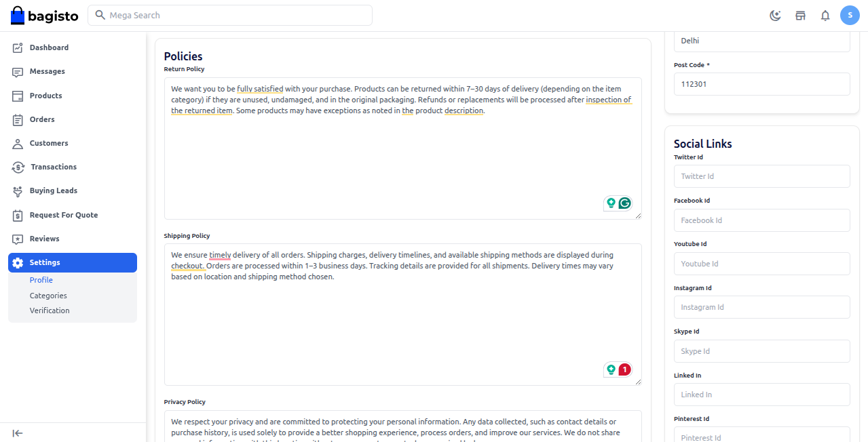This screenshot has width=868, height=442.
Task: Click the Facebook Id field
Action: click(x=761, y=220)
